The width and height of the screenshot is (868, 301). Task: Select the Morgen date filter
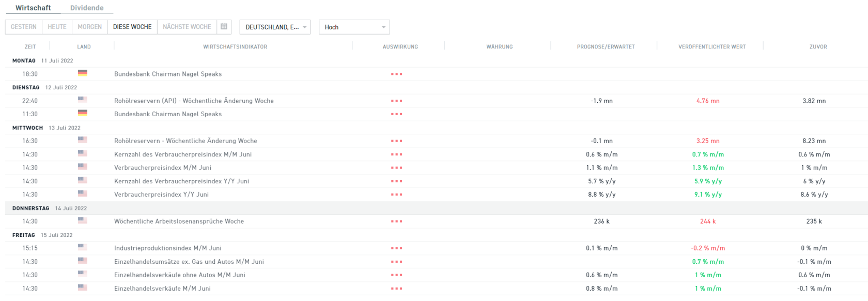[90, 27]
